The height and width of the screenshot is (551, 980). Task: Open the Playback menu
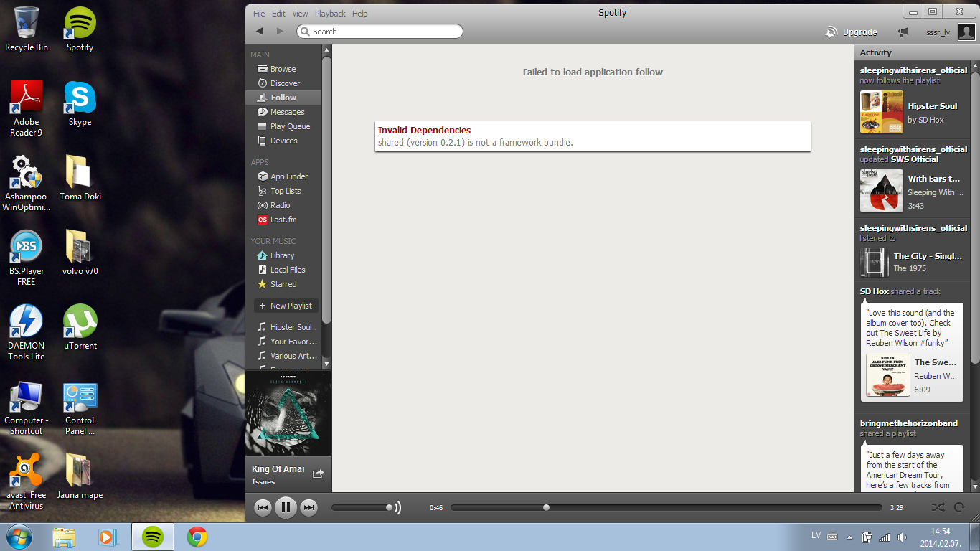pos(330,14)
